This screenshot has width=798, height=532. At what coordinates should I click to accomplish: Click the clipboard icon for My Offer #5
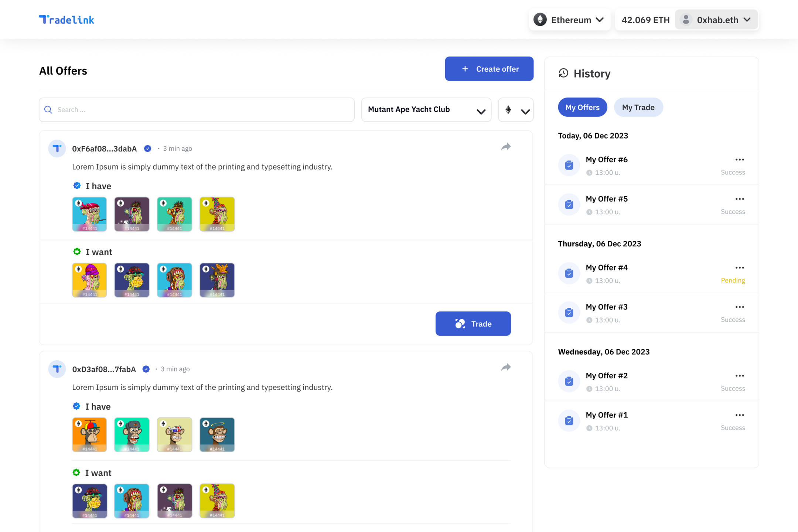[x=569, y=204]
